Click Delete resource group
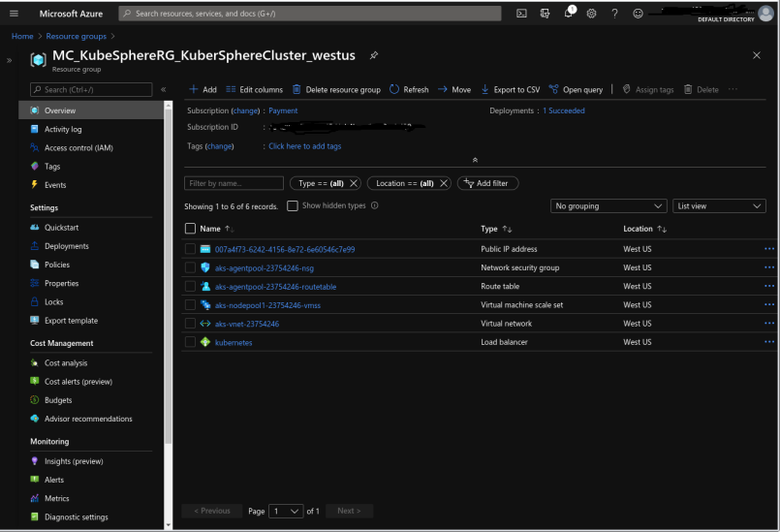780x532 pixels. 336,89
